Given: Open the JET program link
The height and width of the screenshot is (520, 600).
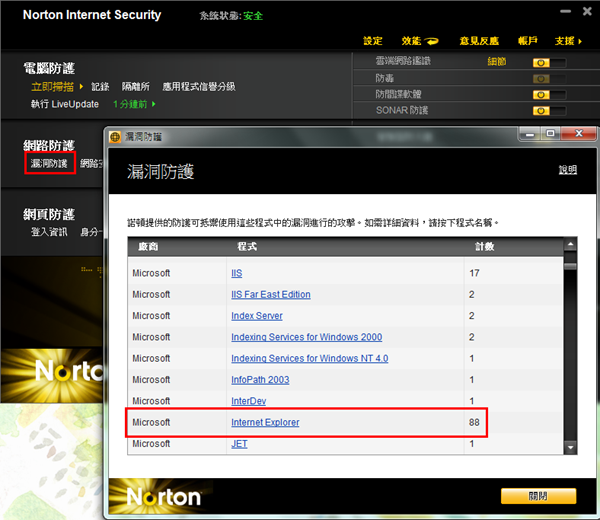Looking at the screenshot, I should (x=239, y=444).
